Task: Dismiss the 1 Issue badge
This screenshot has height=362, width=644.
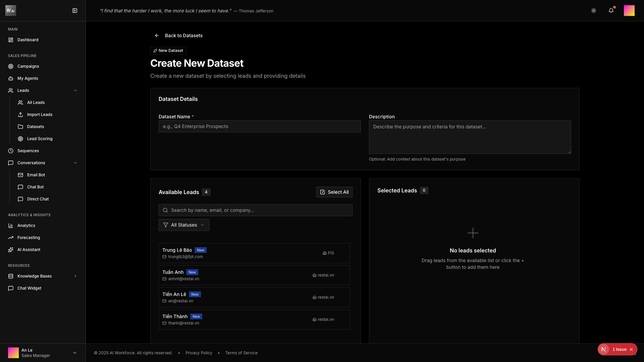Action: 631,349
